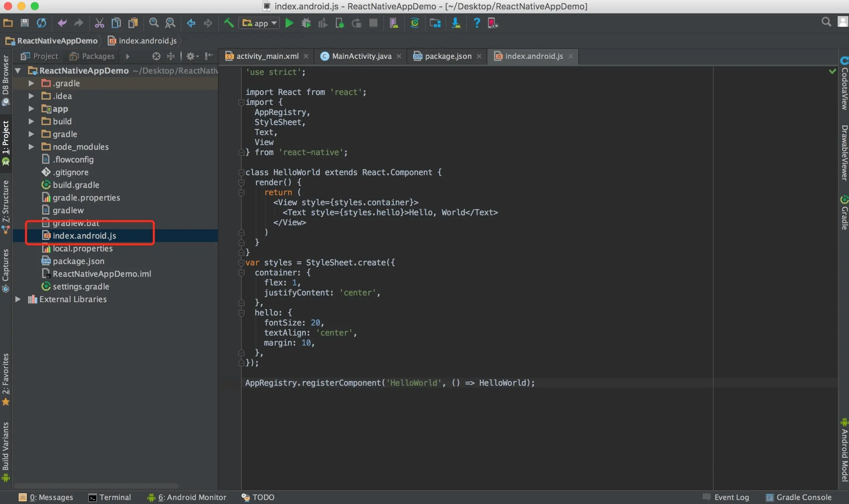Open the AVD Manager icon

(x=394, y=23)
